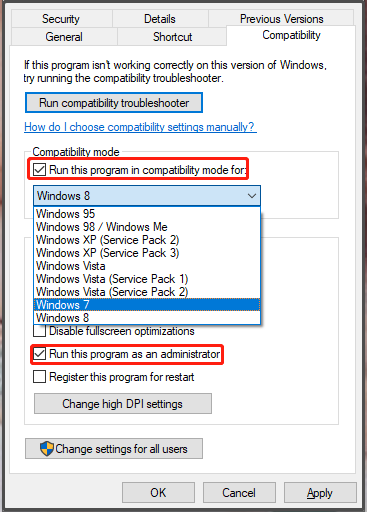
Task: Confirm with the OK button
Action: pyautogui.click(x=158, y=493)
